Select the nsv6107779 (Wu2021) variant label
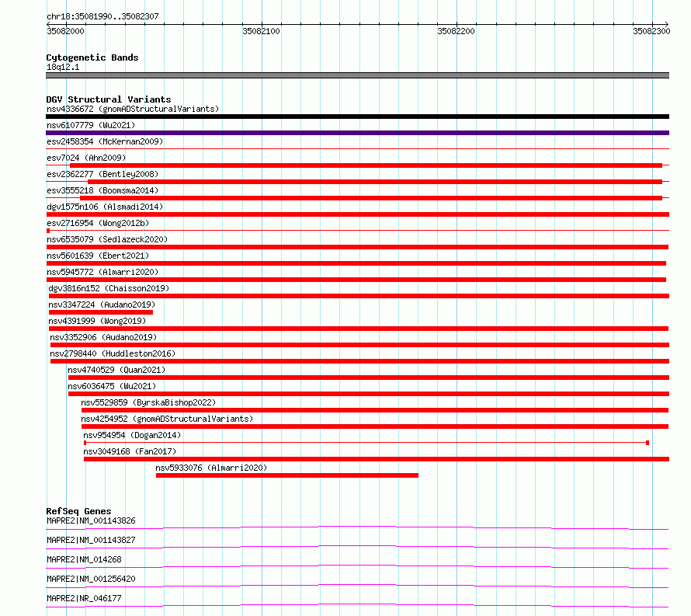The image size is (691, 616). coord(91,125)
